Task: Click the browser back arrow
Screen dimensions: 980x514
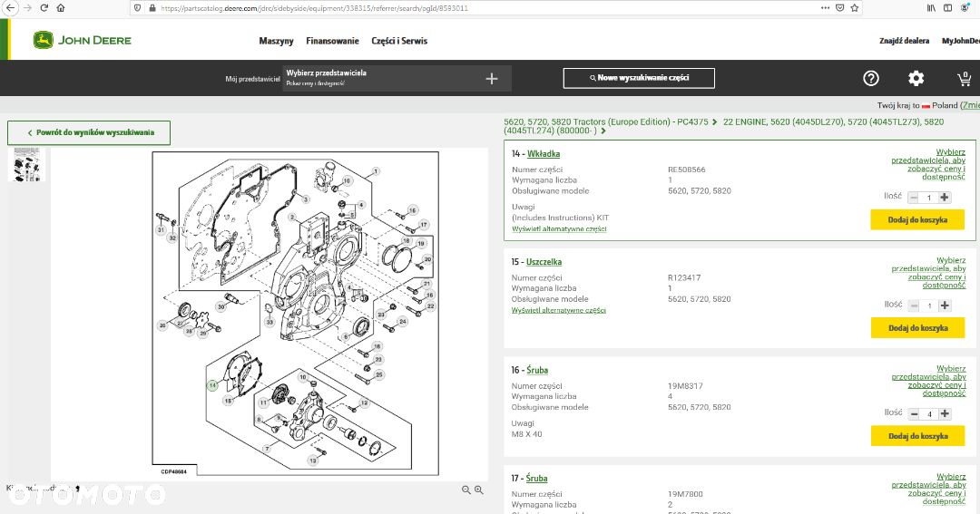Action: (x=11, y=7)
